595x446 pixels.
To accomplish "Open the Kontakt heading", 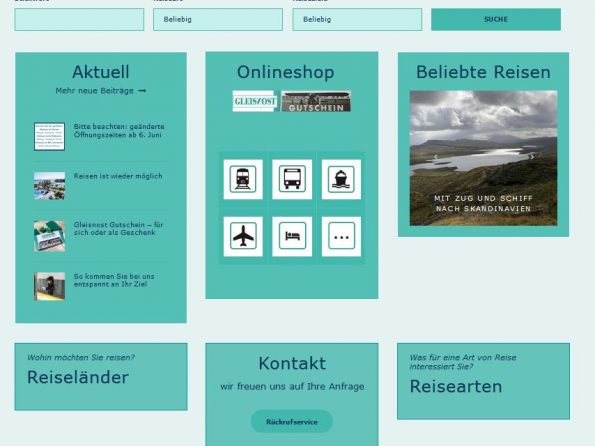I will click(x=292, y=363).
